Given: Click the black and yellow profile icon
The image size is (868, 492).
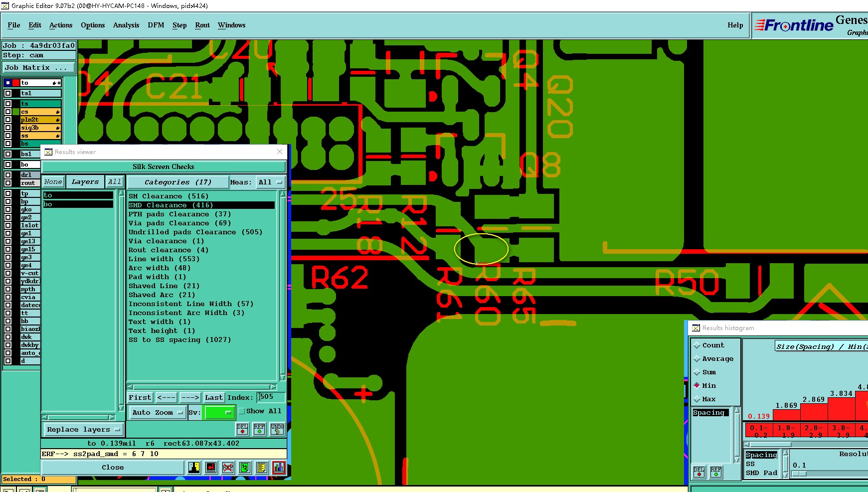Looking at the screenshot, I should [194, 468].
